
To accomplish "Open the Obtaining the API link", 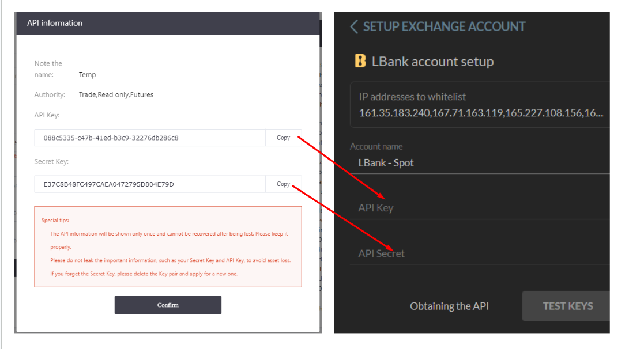I will [x=449, y=306].
